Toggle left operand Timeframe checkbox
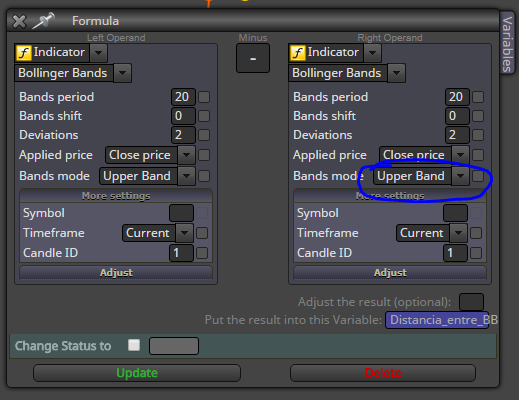Viewport: 519px width, 400px height. tap(202, 233)
